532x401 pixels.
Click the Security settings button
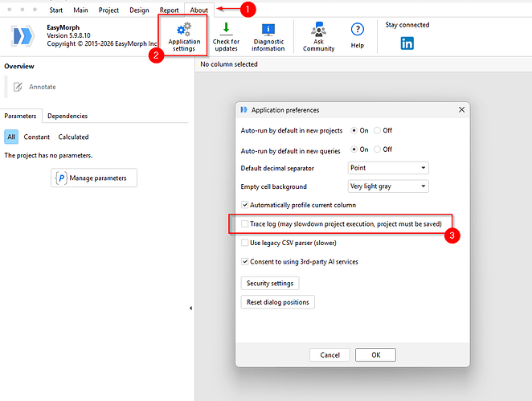click(x=270, y=283)
